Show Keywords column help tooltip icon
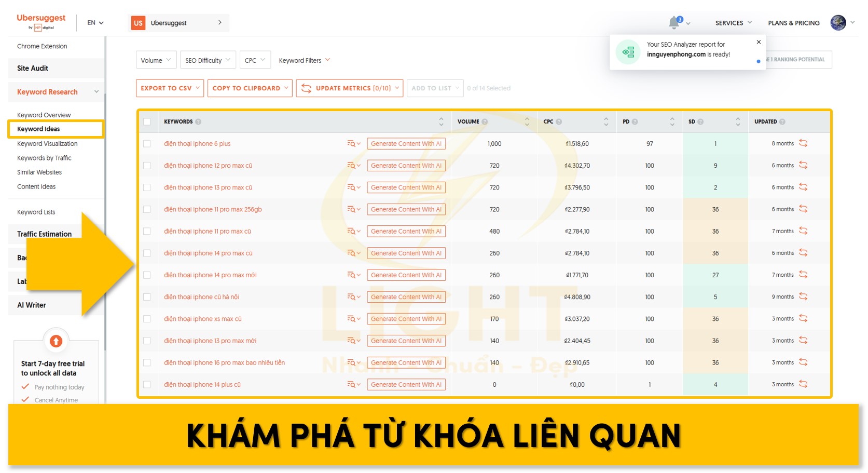The height and width of the screenshot is (473, 868). pyautogui.click(x=198, y=121)
